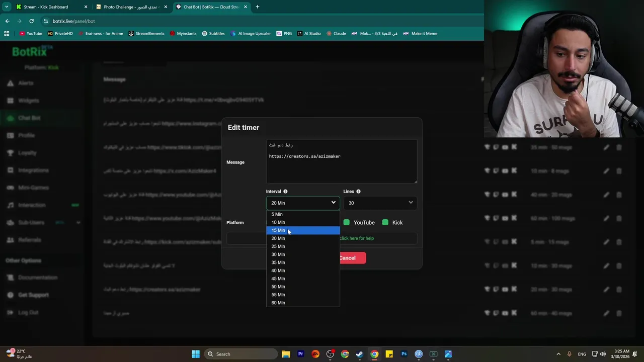Choose 45 Min as interval
Viewport: 644px width, 362px height.
pos(303,279)
